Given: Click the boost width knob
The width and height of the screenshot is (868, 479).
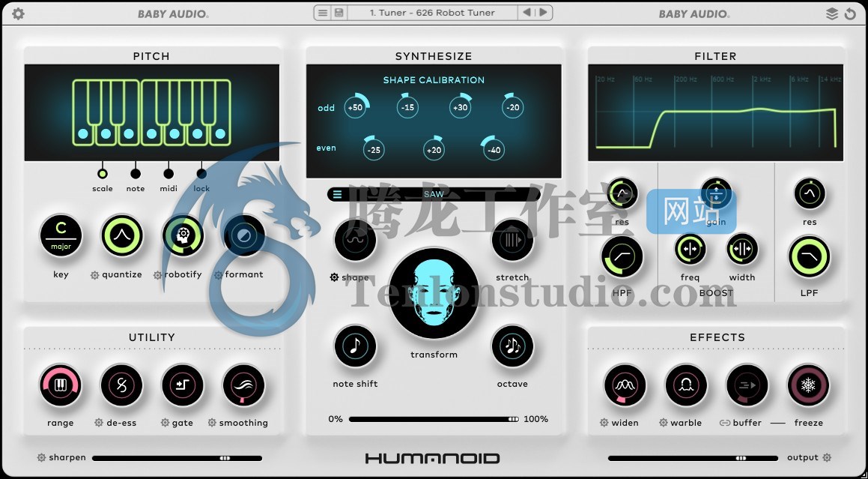Looking at the screenshot, I should click(x=742, y=250).
